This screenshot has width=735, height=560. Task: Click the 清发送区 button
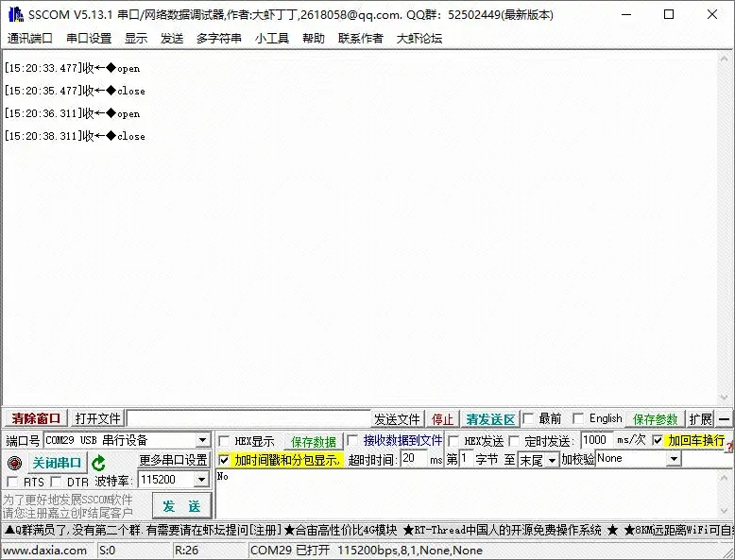pos(490,419)
